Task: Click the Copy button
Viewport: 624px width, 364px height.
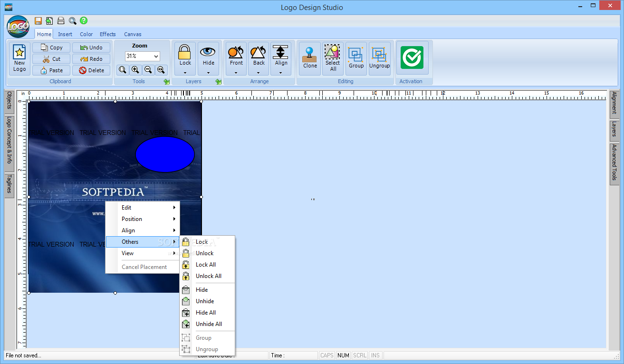Action: pos(51,48)
